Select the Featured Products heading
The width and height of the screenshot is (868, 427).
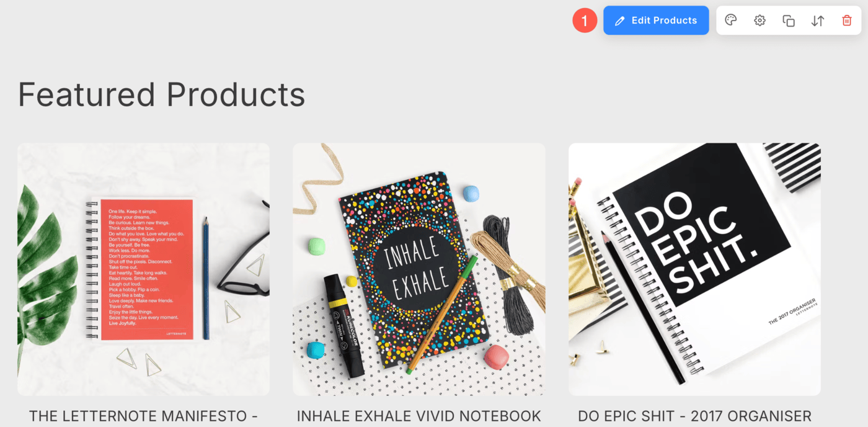click(x=162, y=94)
